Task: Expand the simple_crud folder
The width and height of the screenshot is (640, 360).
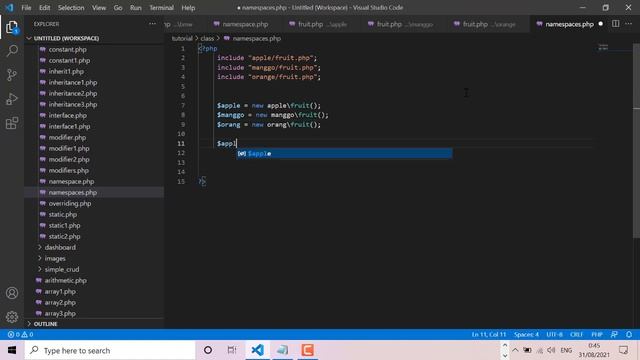Action: pyautogui.click(x=62, y=269)
